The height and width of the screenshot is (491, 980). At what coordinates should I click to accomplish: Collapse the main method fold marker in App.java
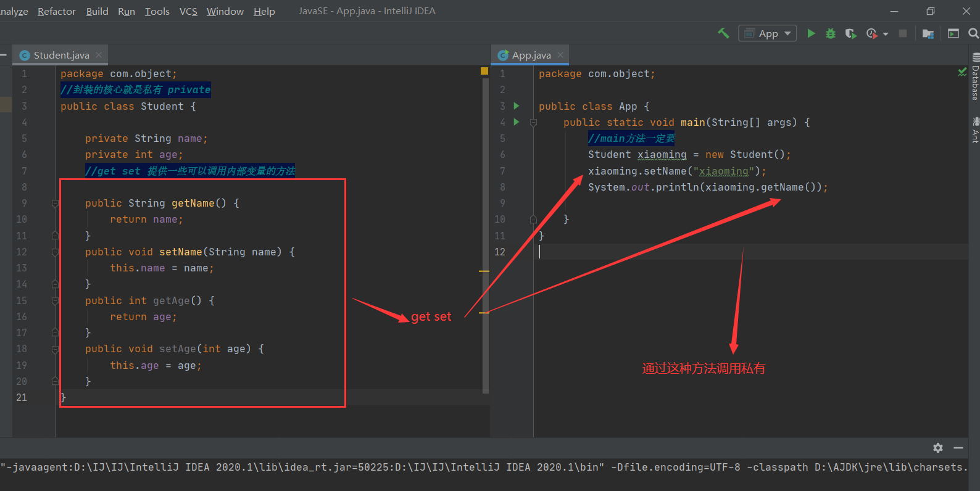(533, 122)
